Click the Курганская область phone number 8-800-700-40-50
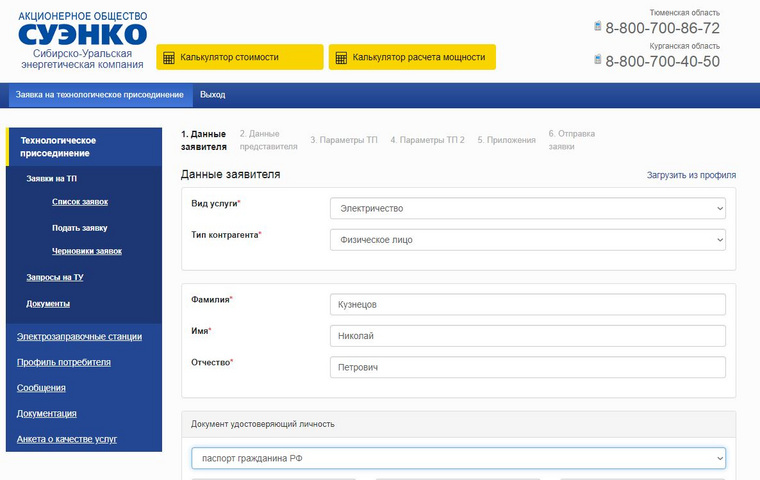760x480 pixels. point(663,62)
